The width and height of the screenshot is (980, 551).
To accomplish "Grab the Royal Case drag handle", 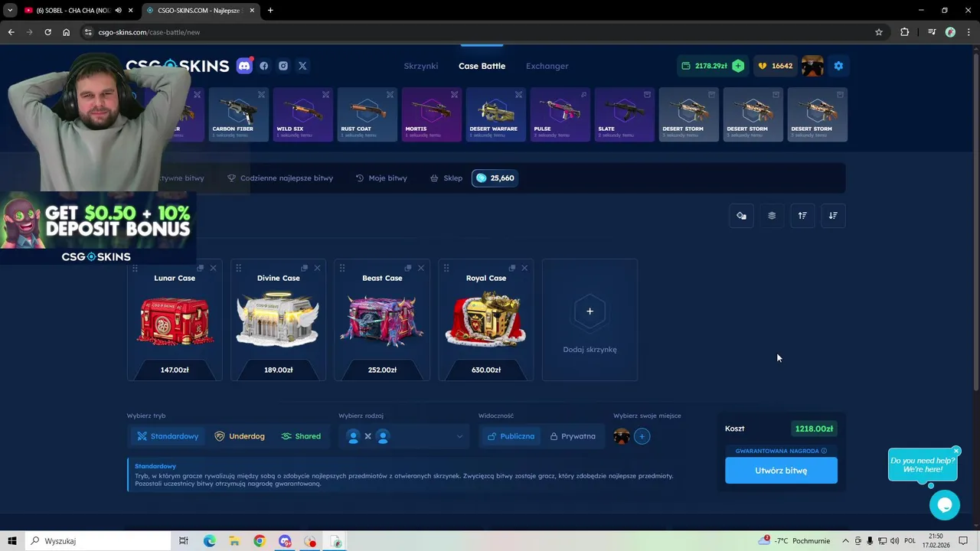I will (x=446, y=268).
